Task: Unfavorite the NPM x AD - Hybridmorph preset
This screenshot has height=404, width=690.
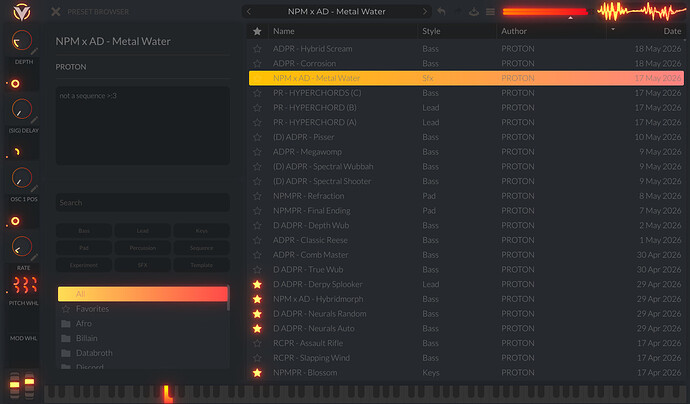Action: [257, 299]
